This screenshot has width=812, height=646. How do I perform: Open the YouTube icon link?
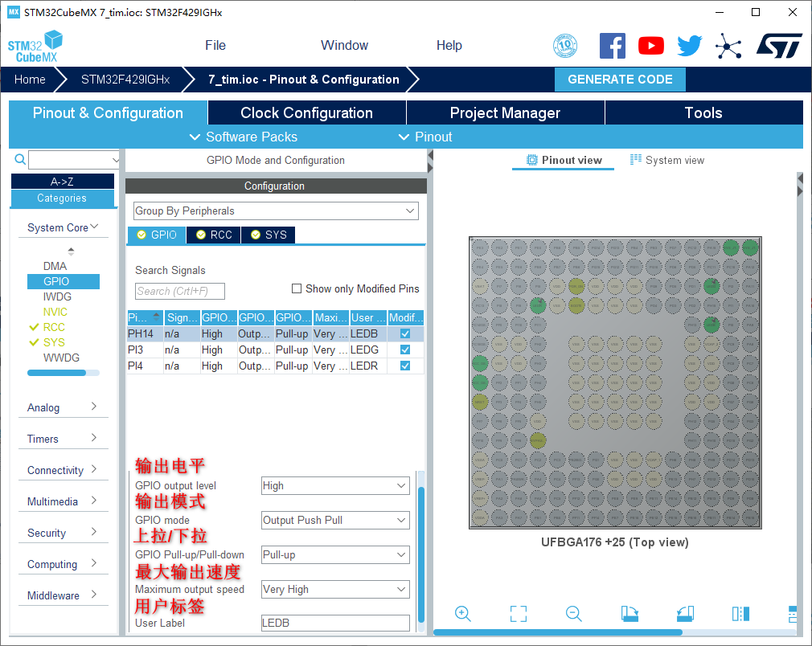point(651,46)
